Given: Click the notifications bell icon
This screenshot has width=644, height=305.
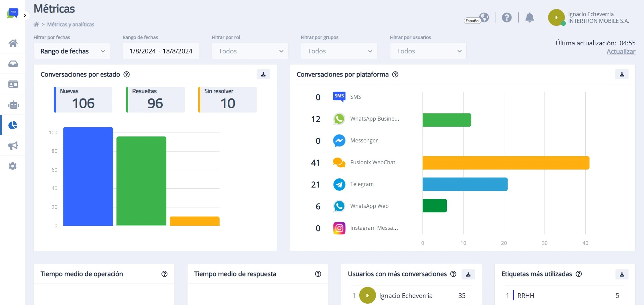Looking at the screenshot, I should pos(529,17).
